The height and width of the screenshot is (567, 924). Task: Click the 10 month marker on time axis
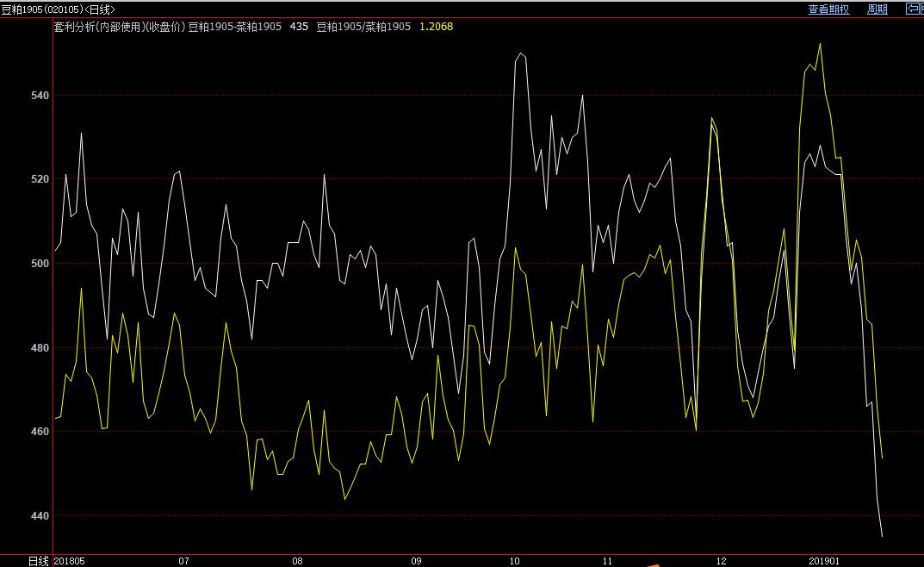pyautogui.click(x=514, y=561)
